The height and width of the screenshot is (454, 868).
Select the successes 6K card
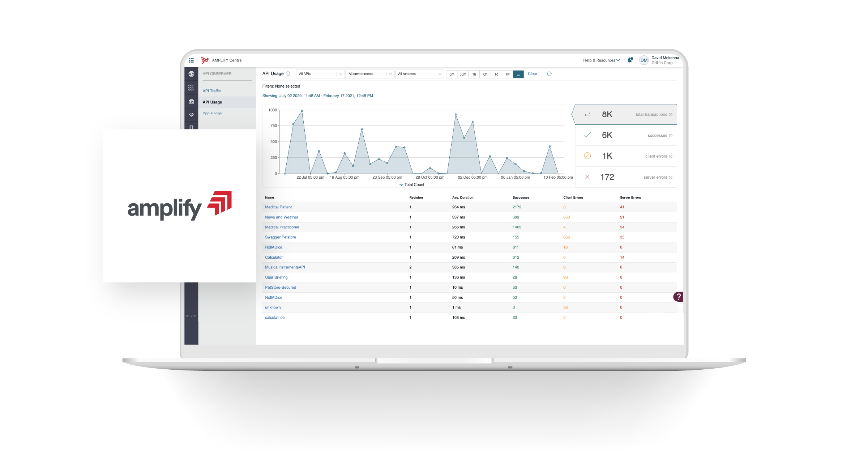click(x=626, y=135)
